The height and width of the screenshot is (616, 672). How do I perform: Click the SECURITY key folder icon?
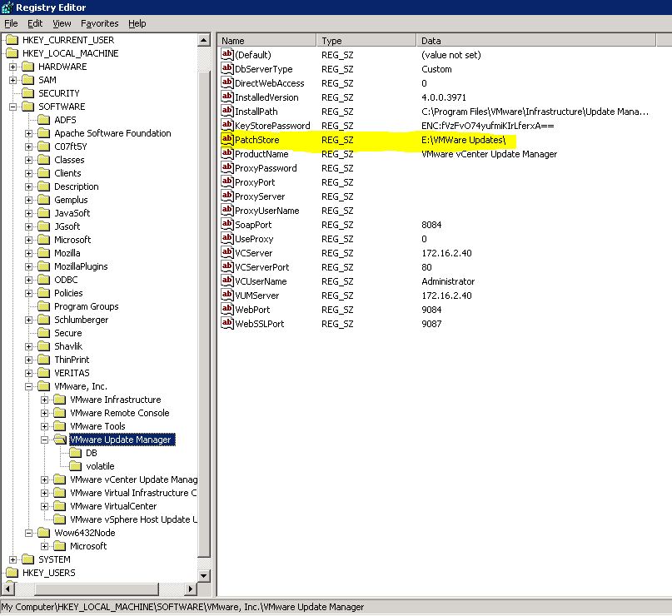[27, 93]
